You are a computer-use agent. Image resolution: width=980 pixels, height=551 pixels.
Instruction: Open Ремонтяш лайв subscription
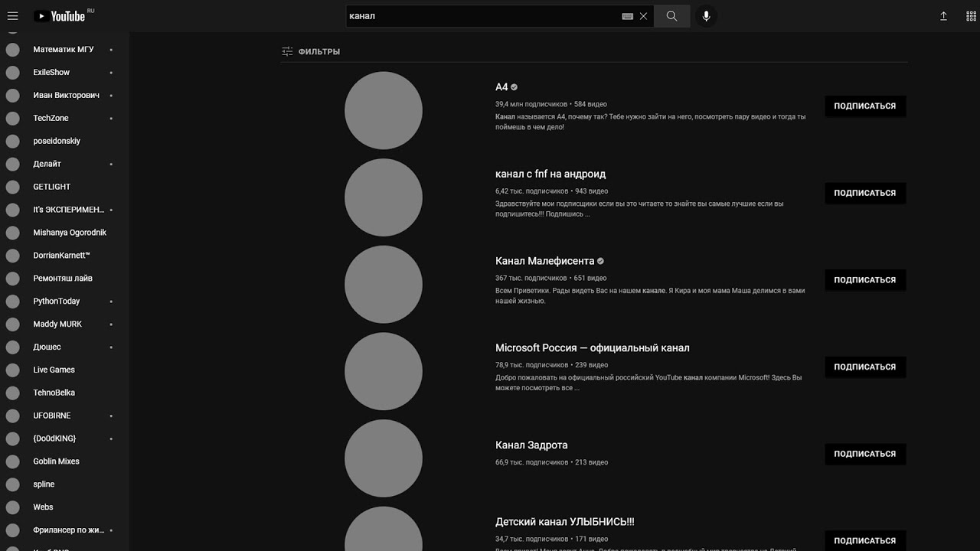click(64, 279)
